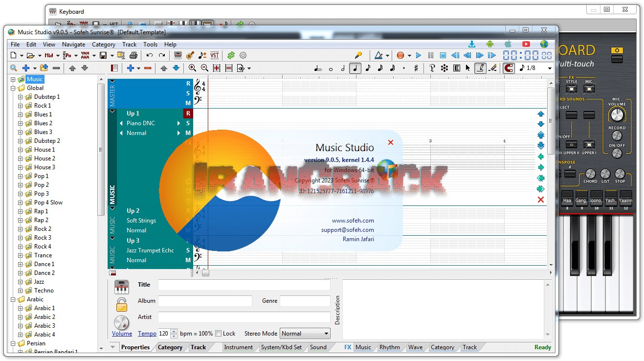Switch to the Instrument tab

click(x=238, y=347)
